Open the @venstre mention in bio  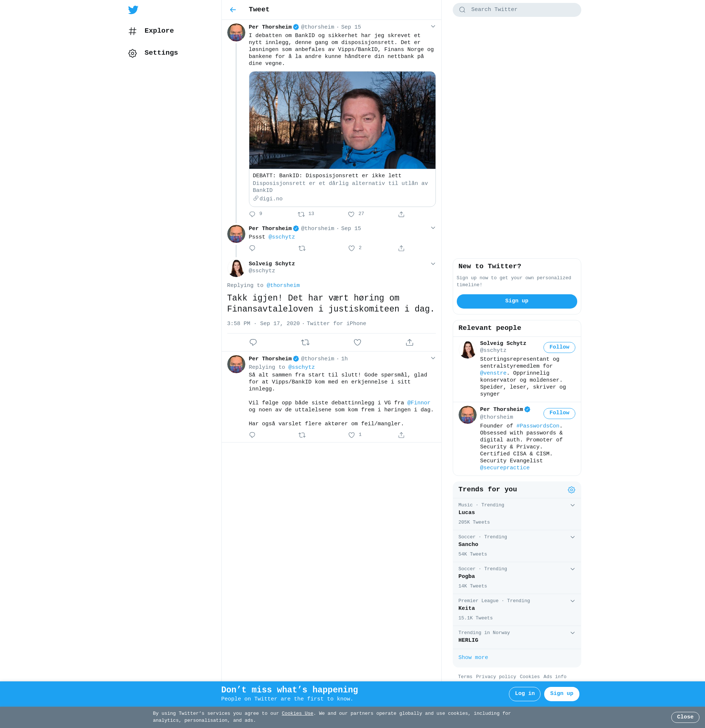click(493, 373)
